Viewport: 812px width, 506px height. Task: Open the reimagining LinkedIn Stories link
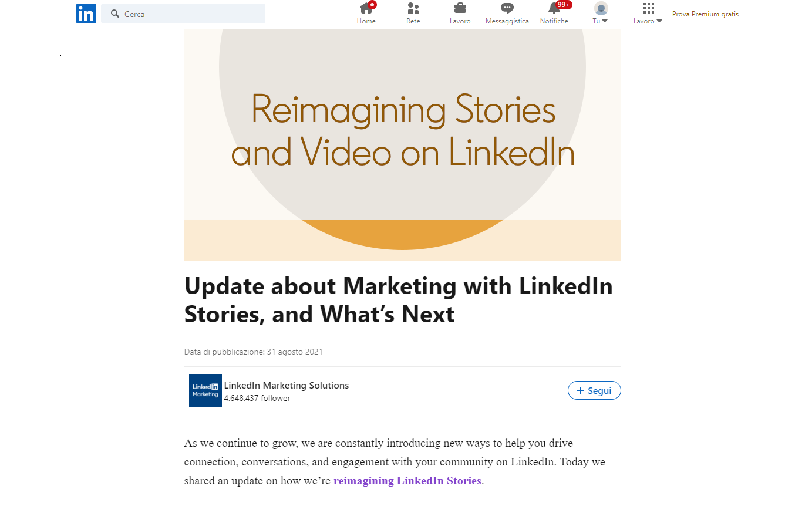[x=407, y=480]
